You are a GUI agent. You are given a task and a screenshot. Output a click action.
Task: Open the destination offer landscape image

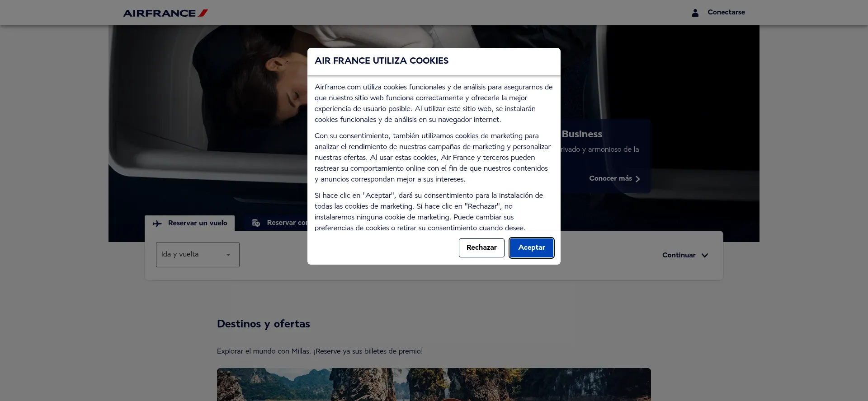[434, 384]
